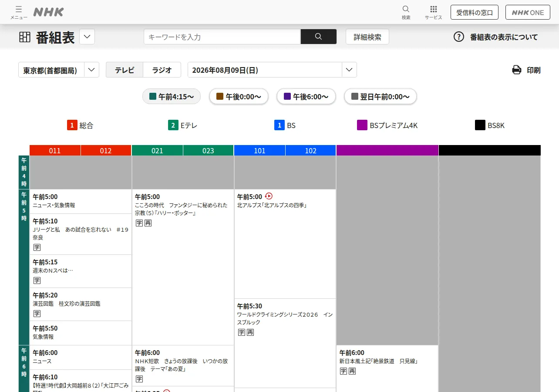Select the 101 subchannel header
The image size is (559, 392).
point(259,151)
